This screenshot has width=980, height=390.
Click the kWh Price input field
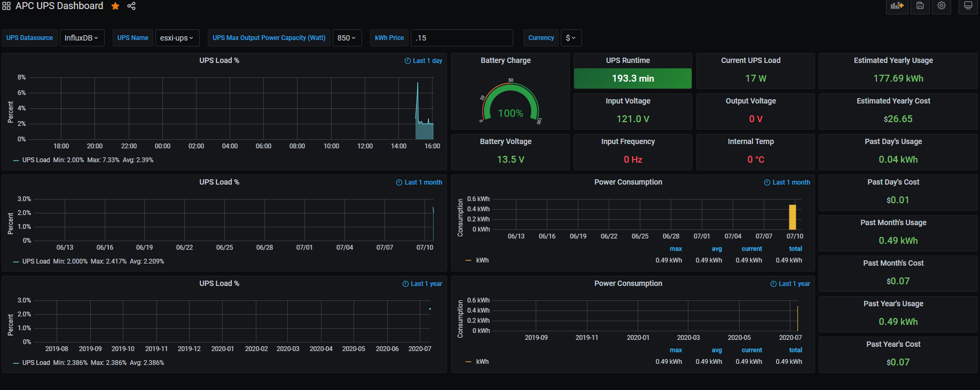click(462, 38)
